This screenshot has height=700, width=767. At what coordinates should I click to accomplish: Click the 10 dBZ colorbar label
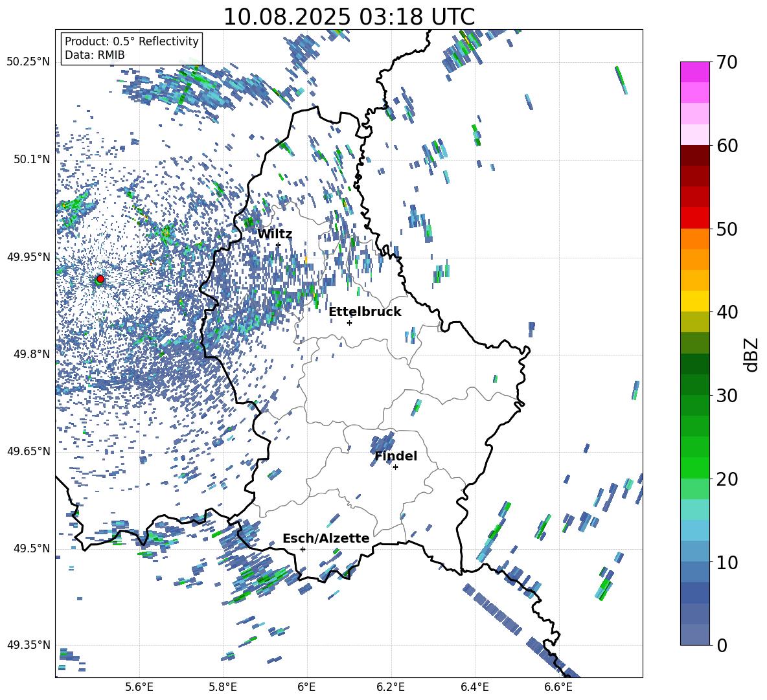727,563
